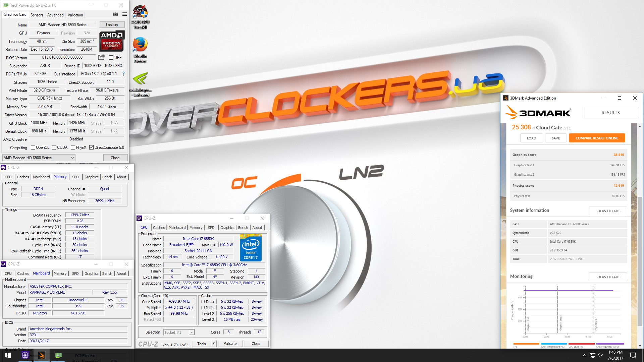Click the bus interface question mark icon
644x362 pixels.
(x=123, y=74)
